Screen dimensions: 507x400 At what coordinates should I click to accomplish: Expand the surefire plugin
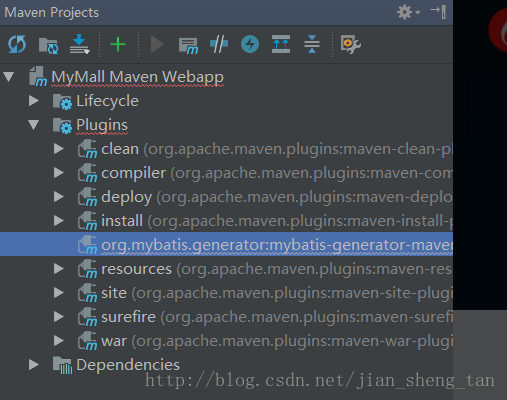[x=59, y=317]
